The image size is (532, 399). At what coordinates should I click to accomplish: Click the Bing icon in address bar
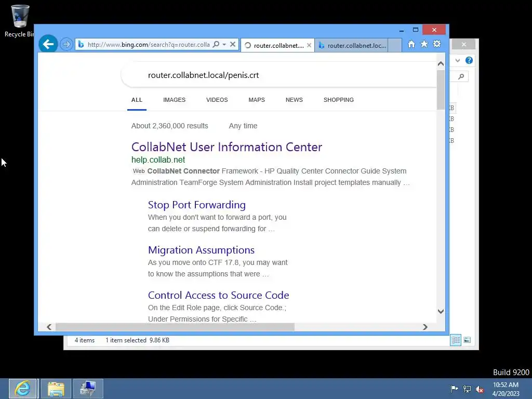pyautogui.click(x=81, y=45)
